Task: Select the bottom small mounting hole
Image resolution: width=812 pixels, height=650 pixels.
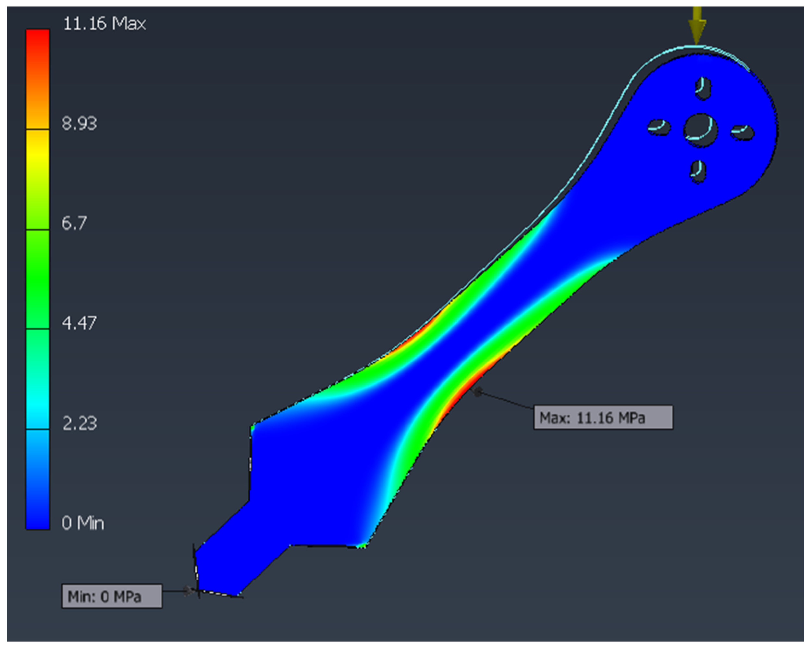Action: [698, 171]
